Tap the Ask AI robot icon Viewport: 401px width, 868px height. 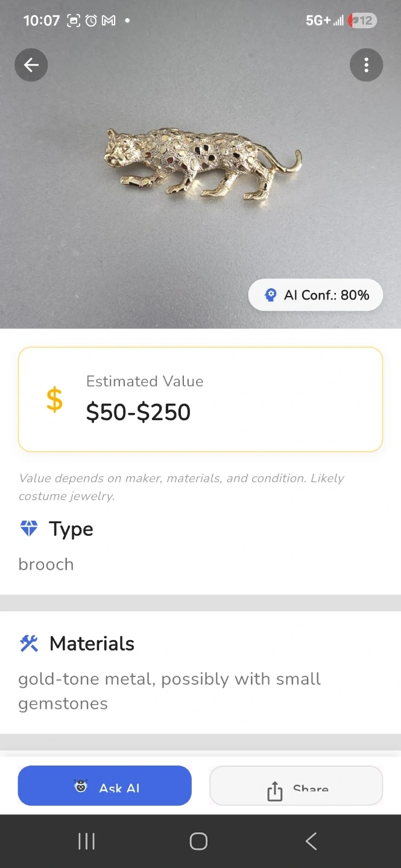(81, 786)
